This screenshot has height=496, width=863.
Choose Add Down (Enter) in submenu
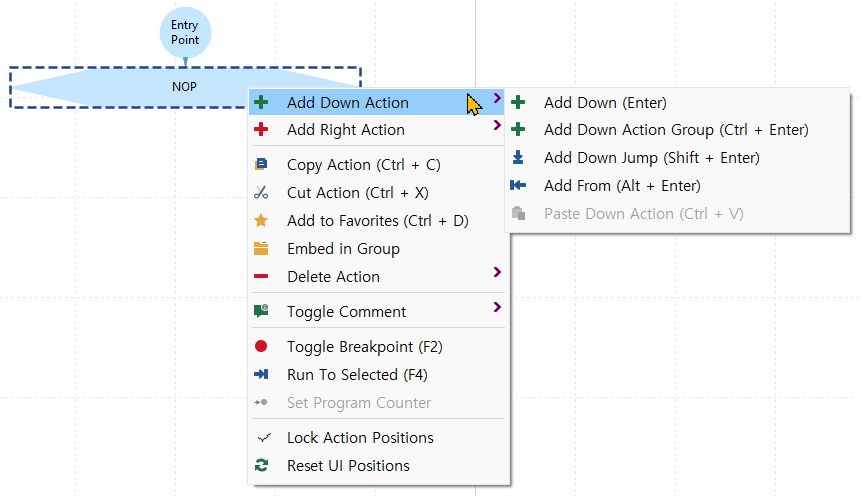click(678, 102)
